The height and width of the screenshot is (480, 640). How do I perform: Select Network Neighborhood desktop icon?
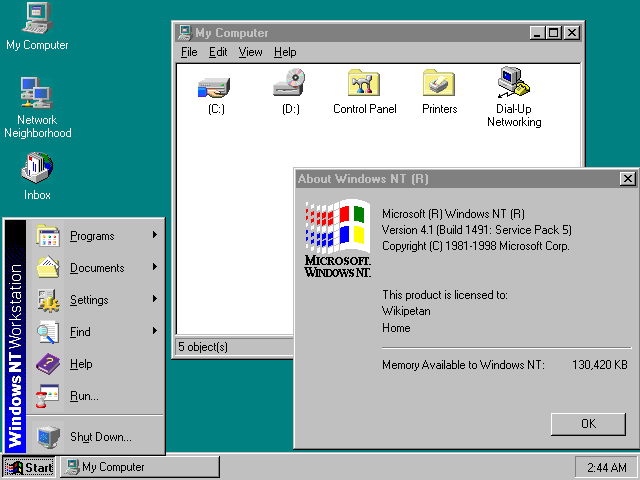point(37,93)
